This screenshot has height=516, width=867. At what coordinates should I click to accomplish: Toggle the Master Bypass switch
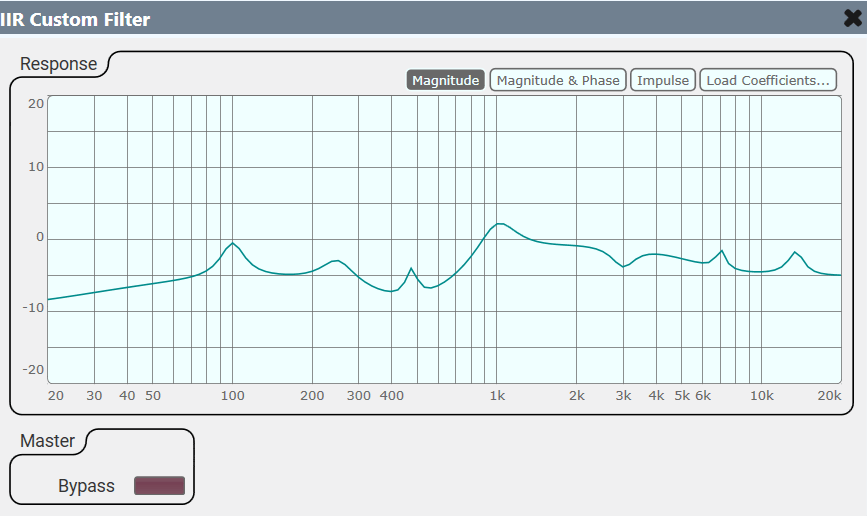pos(159,486)
